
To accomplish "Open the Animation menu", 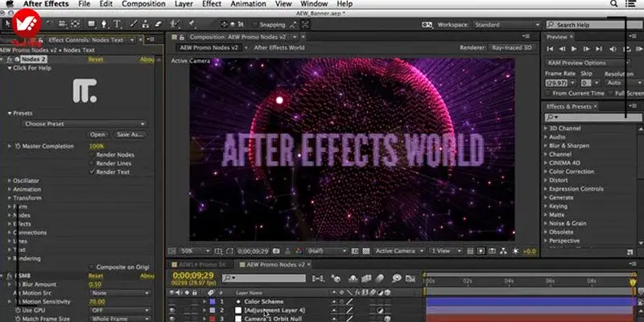I will pyautogui.click(x=248, y=4).
